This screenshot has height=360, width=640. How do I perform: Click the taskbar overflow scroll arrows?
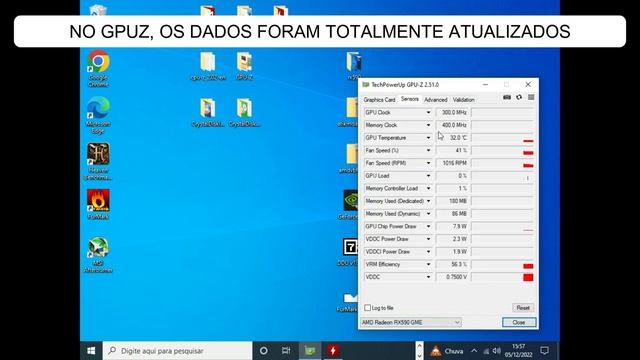(419, 351)
